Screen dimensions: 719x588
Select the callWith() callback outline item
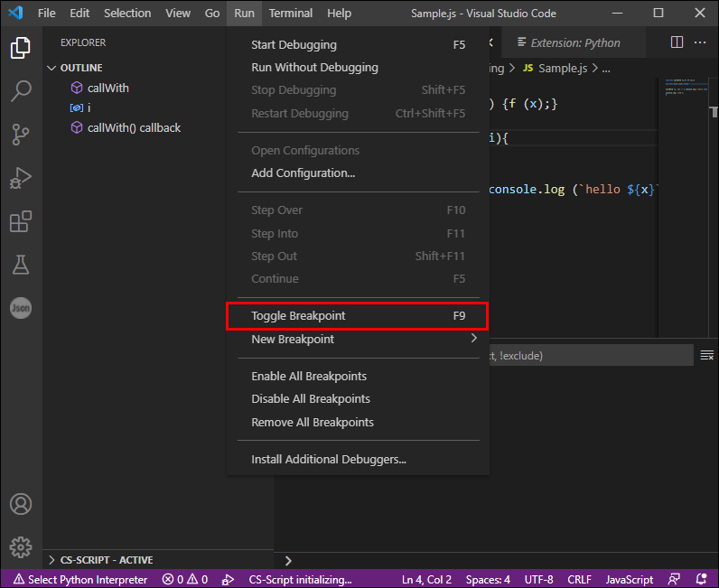coord(134,128)
